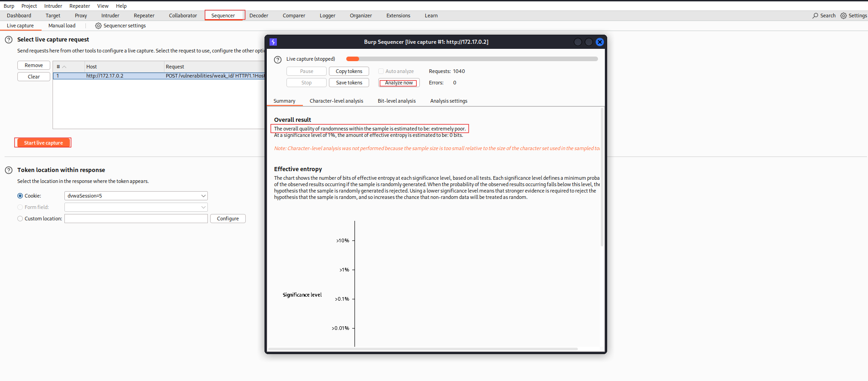Open help for Token location within response
This screenshot has height=381, width=868.
click(x=9, y=170)
